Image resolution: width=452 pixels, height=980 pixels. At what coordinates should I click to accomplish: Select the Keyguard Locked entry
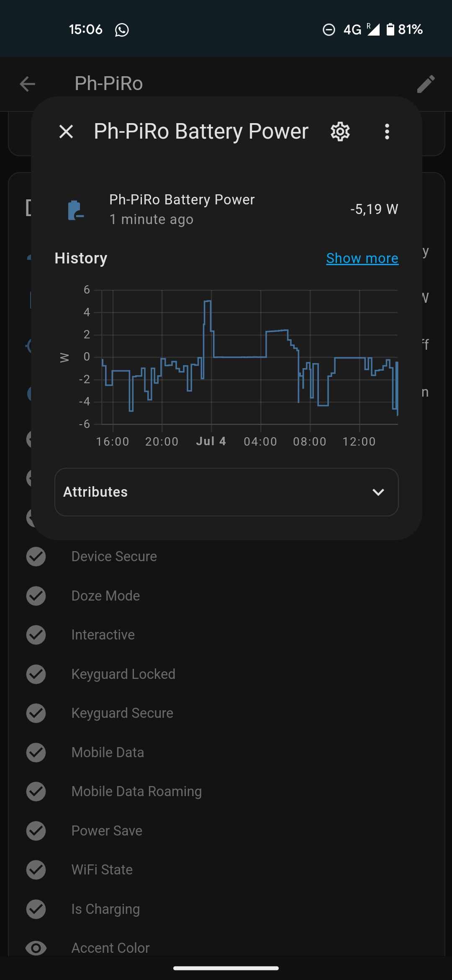tap(123, 674)
